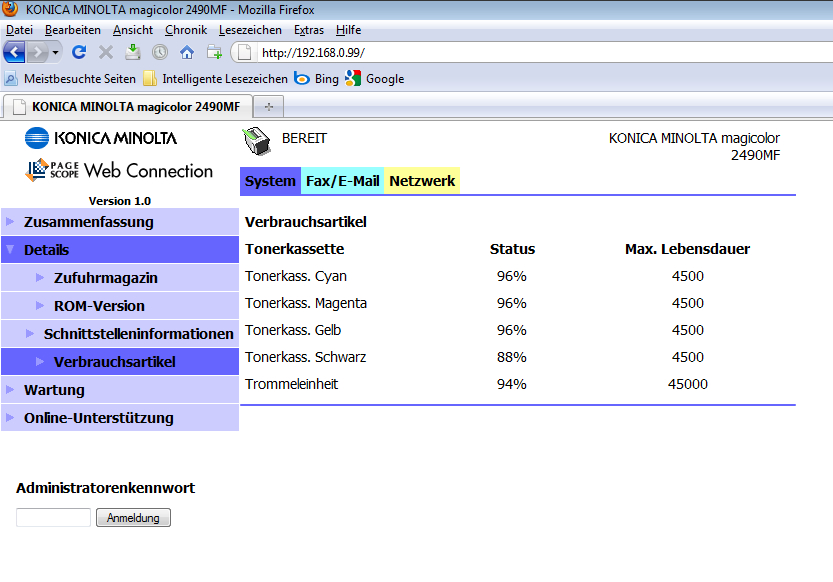This screenshot has height=582, width=833.
Task: Click the forward navigation arrow
Action: pos(37,52)
